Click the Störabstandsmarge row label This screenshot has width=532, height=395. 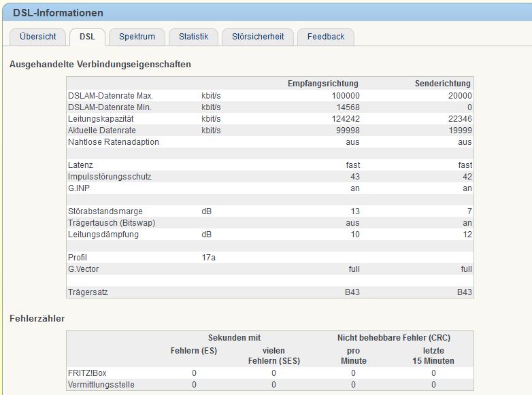tap(105, 211)
